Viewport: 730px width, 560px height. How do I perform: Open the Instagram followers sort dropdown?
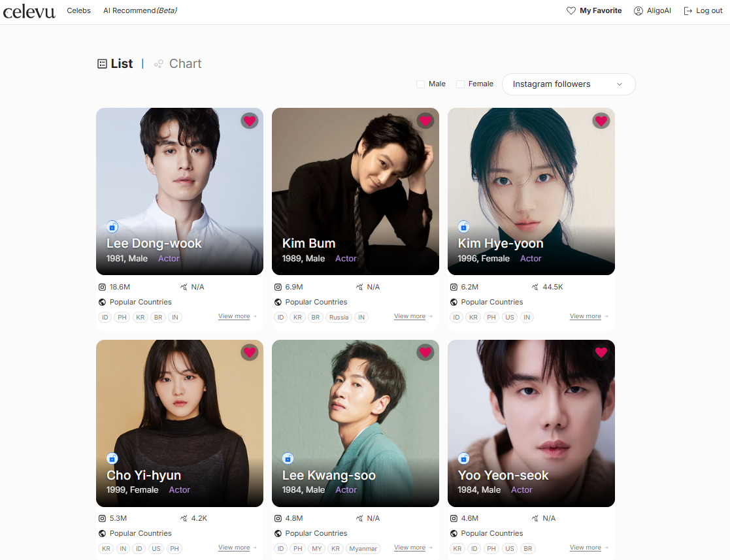[x=569, y=84]
